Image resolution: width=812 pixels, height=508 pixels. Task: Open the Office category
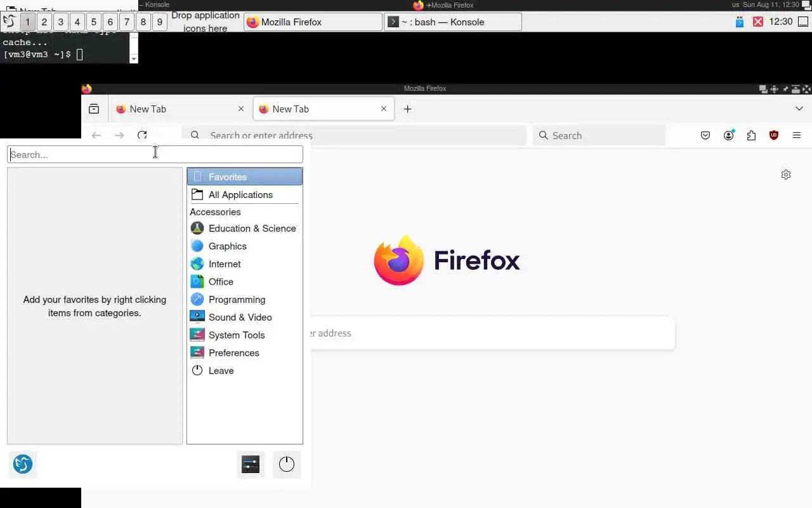(x=245, y=282)
